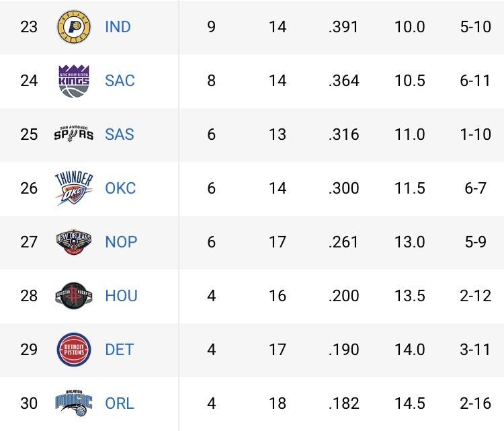Click the Houston Rockets logo

pos(74,296)
